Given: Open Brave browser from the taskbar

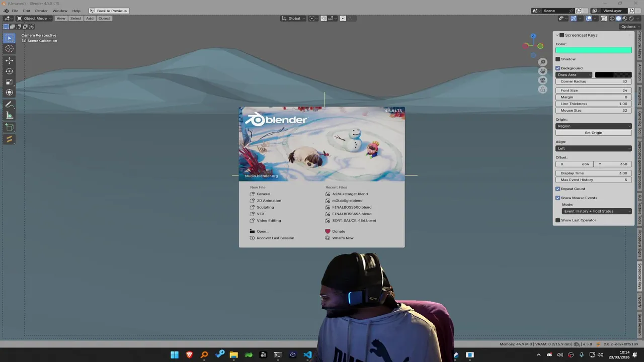Looking at the screenshot, I should click(189, 355).
